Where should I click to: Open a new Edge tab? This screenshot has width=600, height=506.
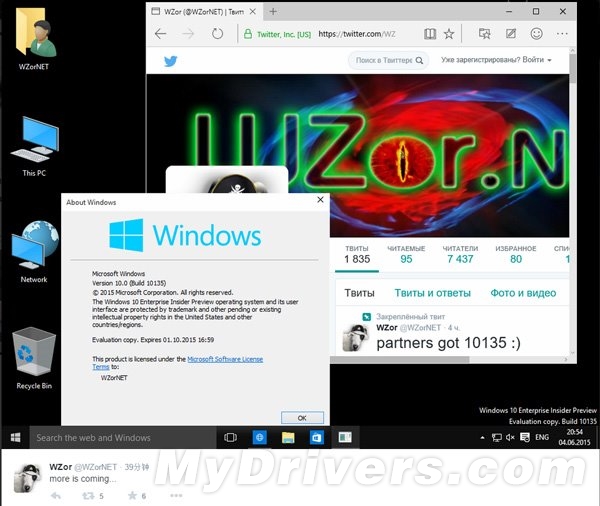(273, 11)
